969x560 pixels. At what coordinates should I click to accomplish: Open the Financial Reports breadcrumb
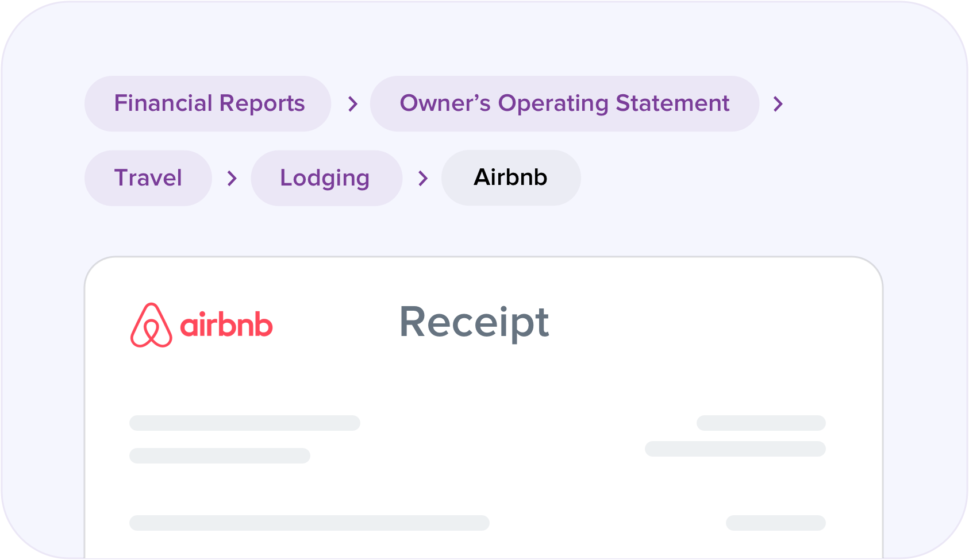208,104
